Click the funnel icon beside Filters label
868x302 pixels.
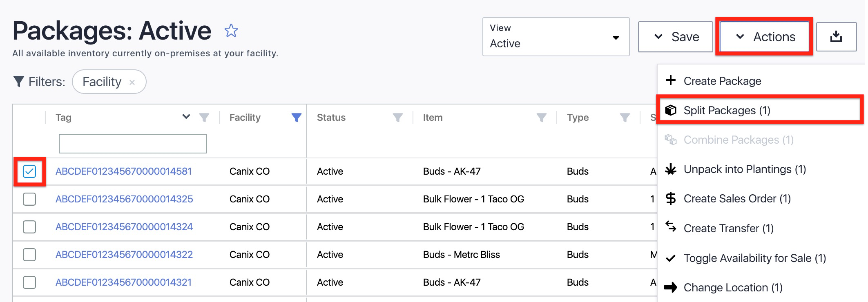click(18, 82)
